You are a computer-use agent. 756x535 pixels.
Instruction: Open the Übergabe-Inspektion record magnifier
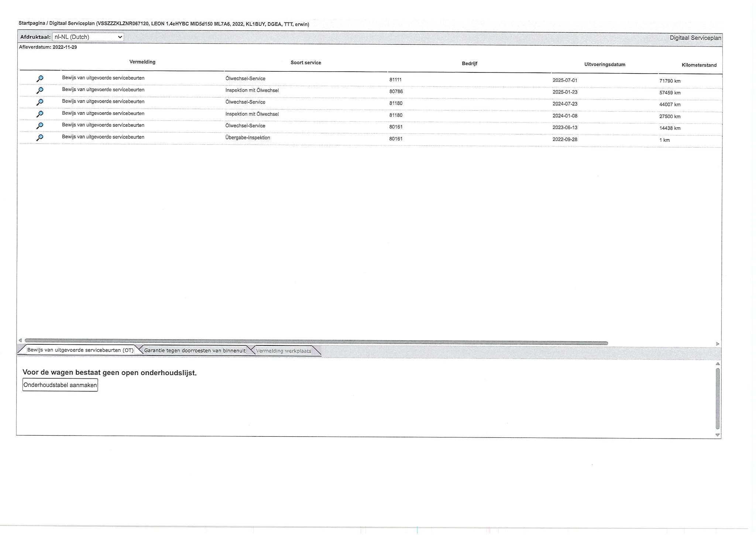pos(40,137)
